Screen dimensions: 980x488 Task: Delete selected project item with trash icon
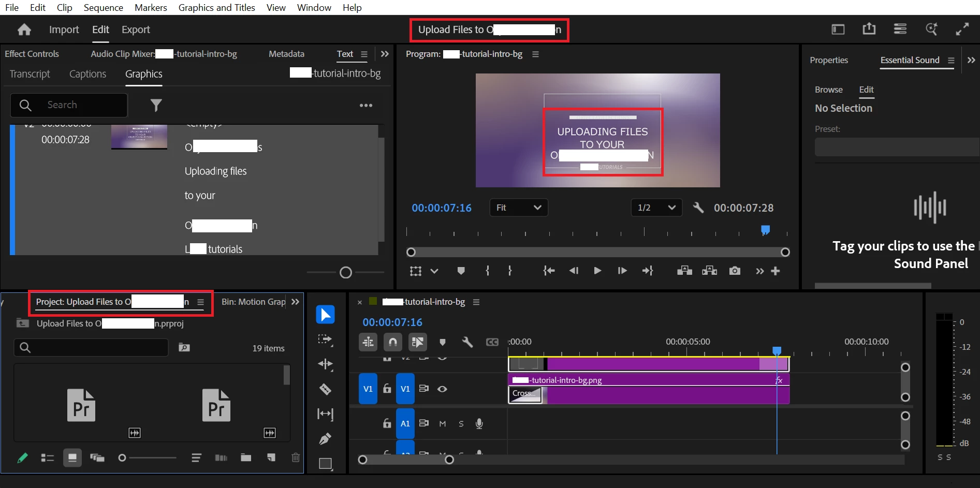point(296,457)
